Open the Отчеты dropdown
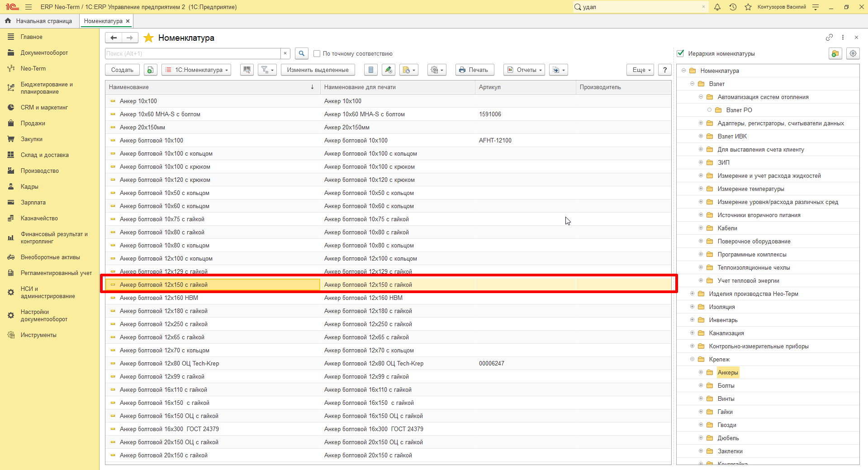This screenshot has height=470, width=868. [x=524, y=70]
